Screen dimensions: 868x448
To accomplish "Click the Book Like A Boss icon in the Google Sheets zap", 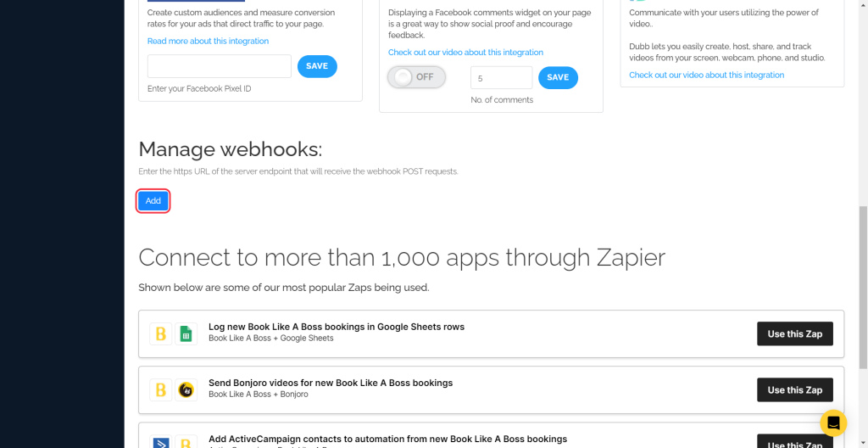I will pyautogui.click(x=160, y=334).
